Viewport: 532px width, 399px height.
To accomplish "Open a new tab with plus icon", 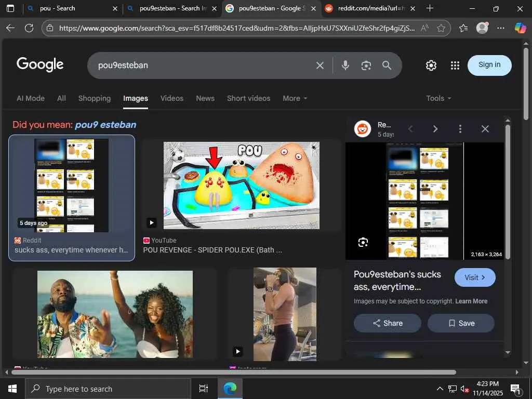I will [x=430, y=8].
